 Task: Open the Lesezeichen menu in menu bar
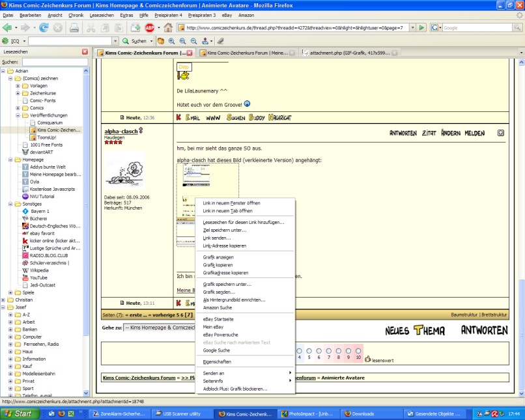101,14
